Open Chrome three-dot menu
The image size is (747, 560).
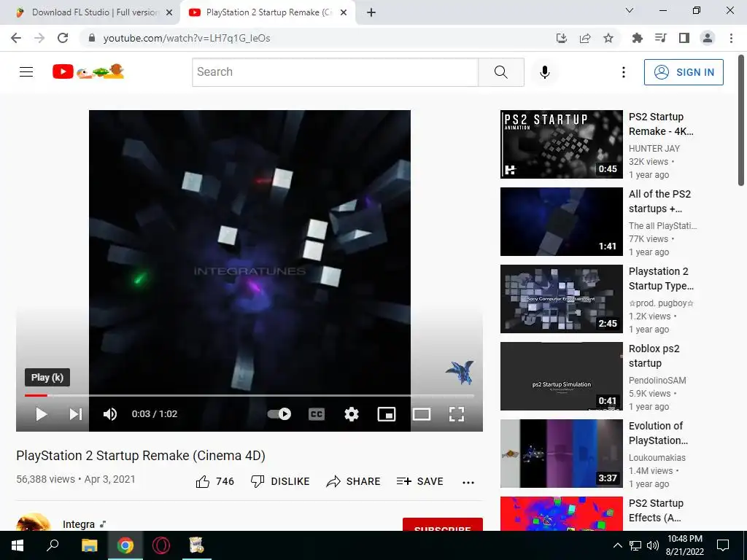click(731, 38)
